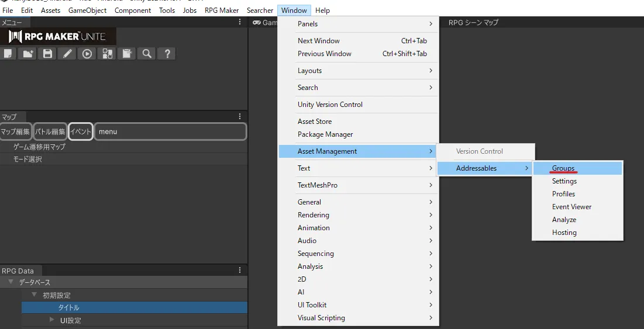Click the pencil edit icon
644x329 pixels.
[x=67, y=54]
